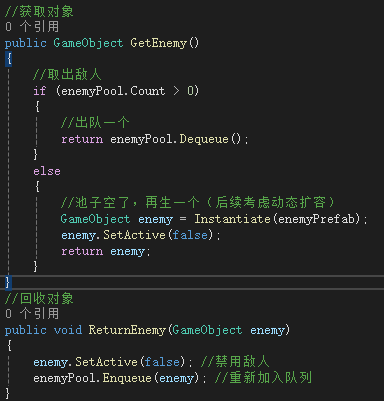Click the 'else' keyword

47,171
